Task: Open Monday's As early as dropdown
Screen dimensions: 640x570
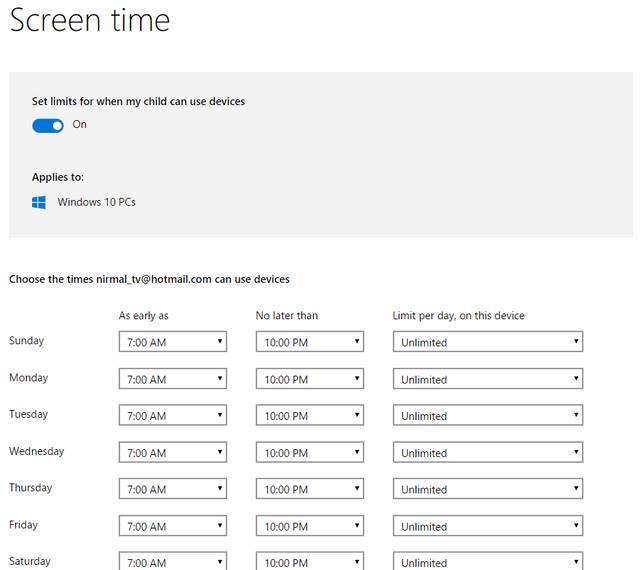Action: [x=173, y=379]
